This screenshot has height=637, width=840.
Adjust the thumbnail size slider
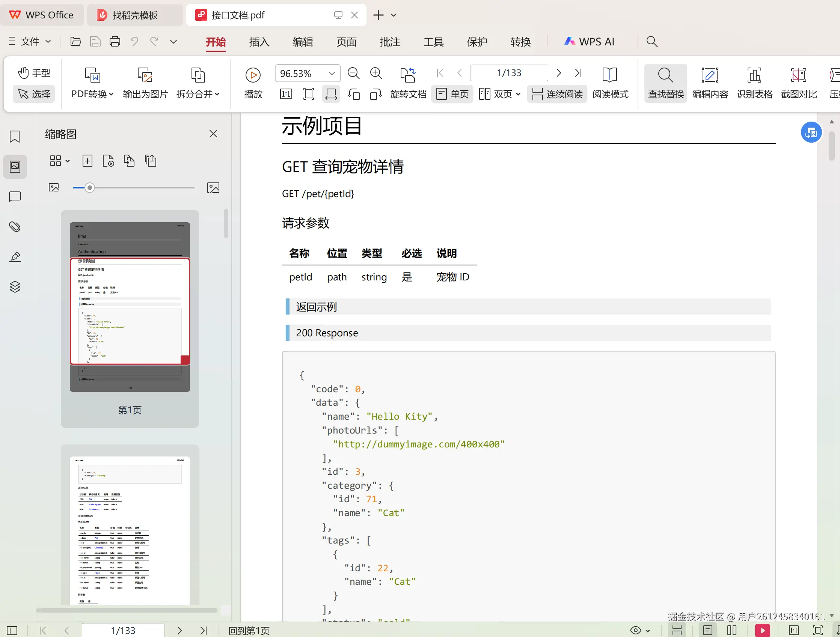[90, 188]
